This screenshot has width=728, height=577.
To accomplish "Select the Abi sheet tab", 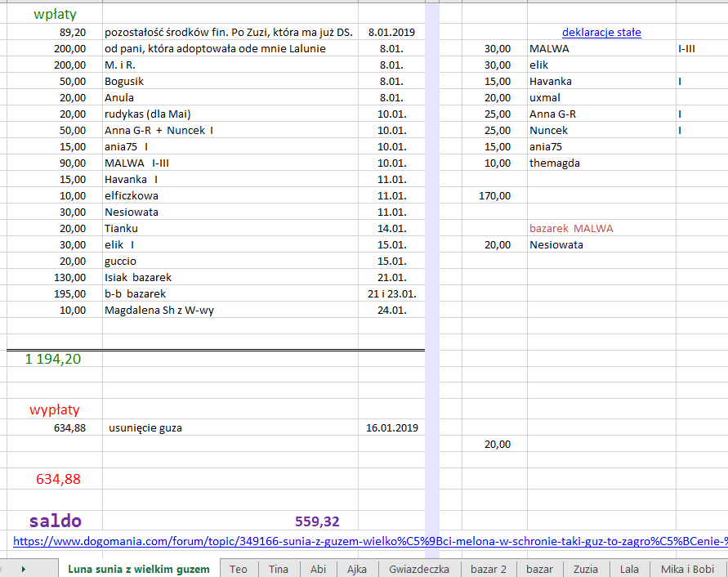I will tap(318, 569).
